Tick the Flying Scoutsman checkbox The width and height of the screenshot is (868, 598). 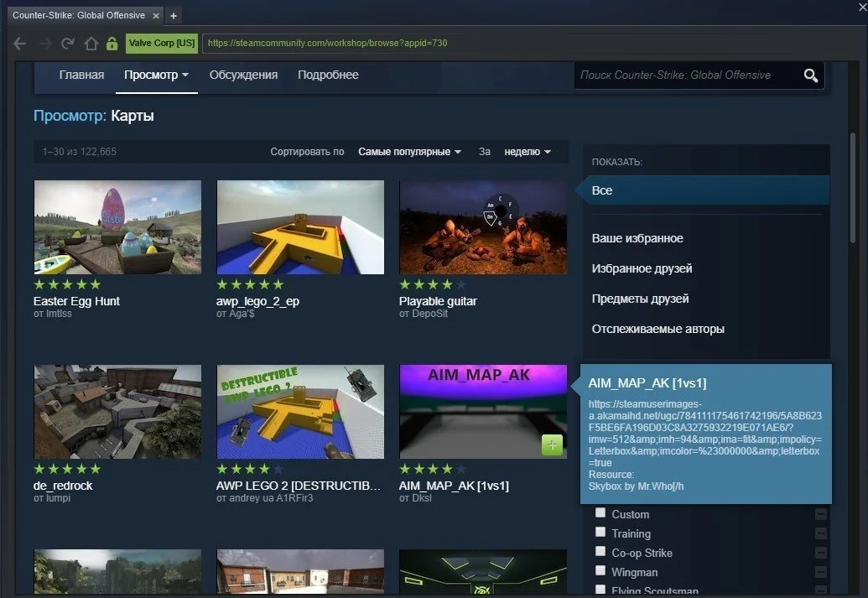point(600,589)
